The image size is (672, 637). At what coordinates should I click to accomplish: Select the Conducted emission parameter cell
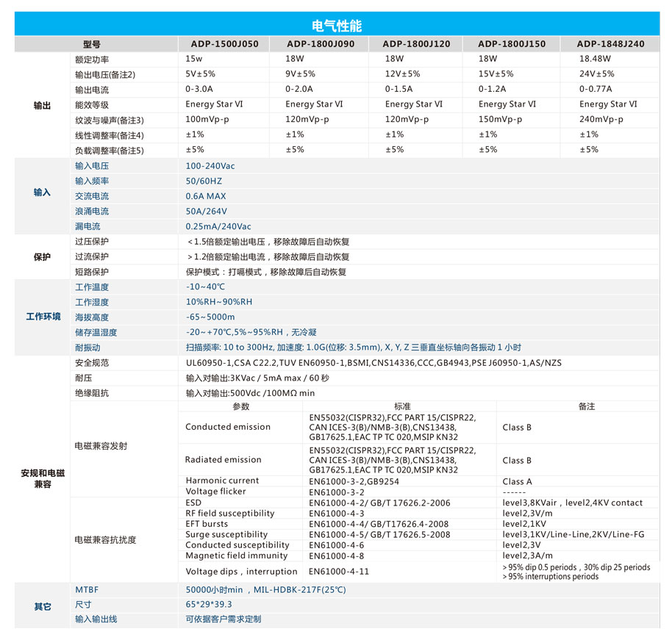point(228,427)
